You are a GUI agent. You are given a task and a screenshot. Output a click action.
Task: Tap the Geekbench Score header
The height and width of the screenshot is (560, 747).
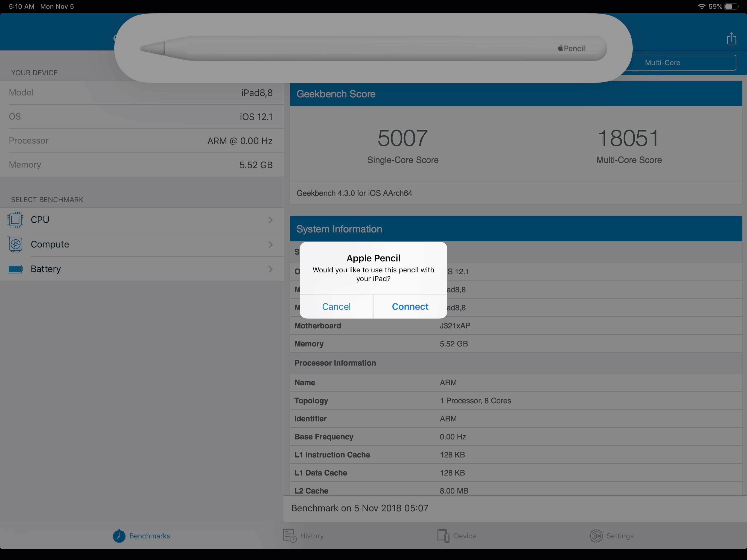tap(516, 94)
